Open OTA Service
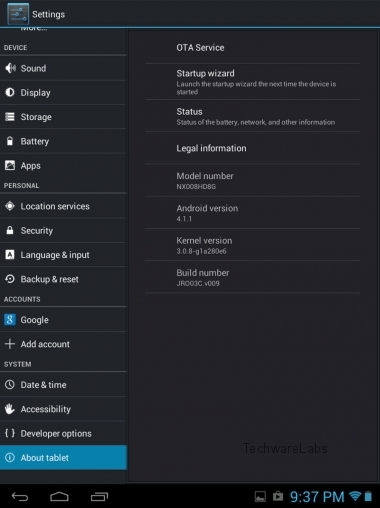 252,48
